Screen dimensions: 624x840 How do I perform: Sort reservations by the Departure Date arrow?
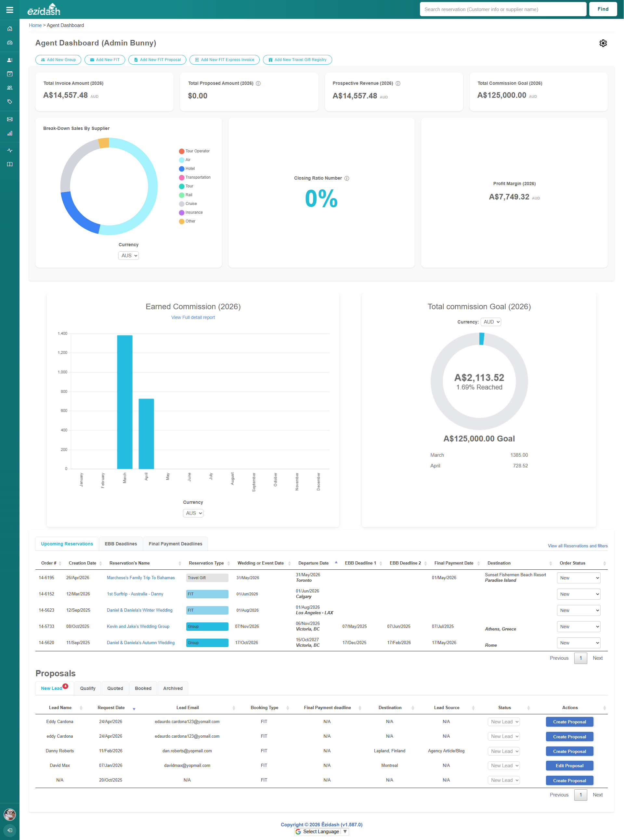pyautogui.click(x=336, y=562)
